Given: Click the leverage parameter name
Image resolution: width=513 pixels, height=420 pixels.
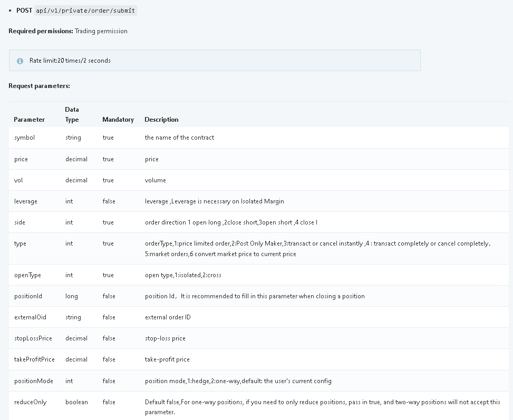Looking at the screenshot, I should (x=25, y=201).
